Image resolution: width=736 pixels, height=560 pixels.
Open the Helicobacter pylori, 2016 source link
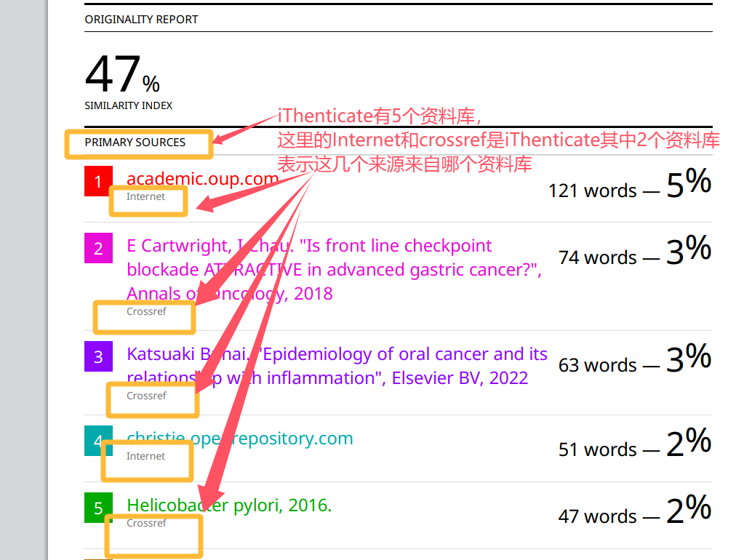tap(228, 505)
